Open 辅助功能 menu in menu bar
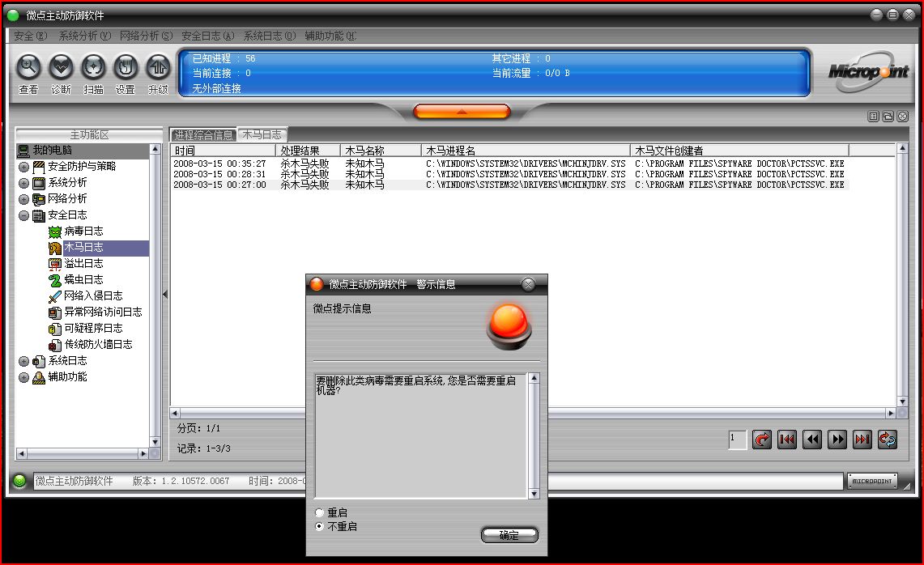Viewport: 924px width, 565px height. click(x=330, y=36)
